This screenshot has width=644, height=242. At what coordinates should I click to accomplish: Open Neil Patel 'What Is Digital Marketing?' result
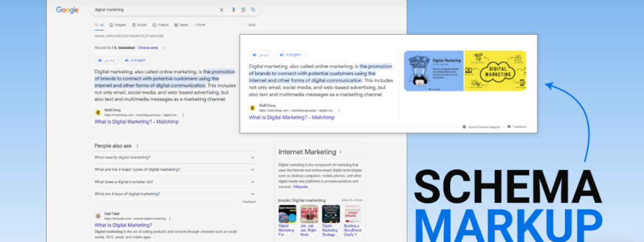click(123, 225)
